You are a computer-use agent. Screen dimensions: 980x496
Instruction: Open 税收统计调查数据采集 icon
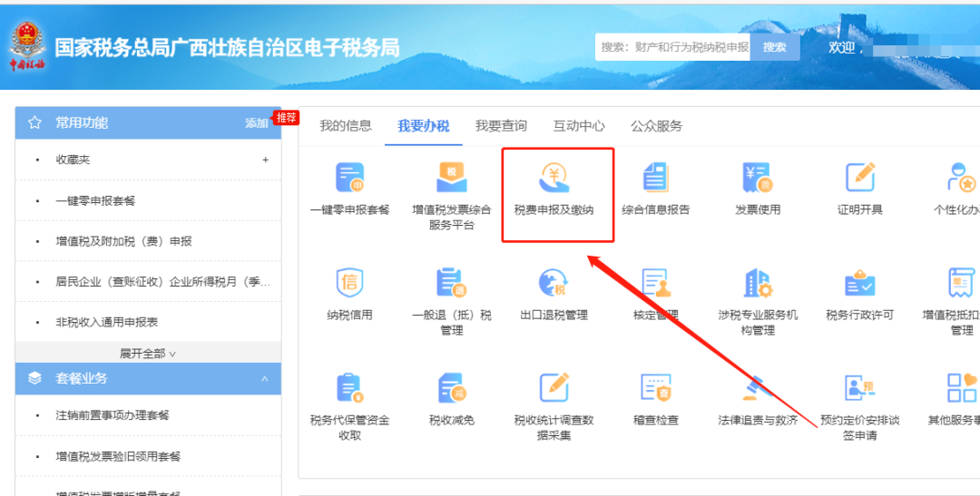[x=554, y=388]
